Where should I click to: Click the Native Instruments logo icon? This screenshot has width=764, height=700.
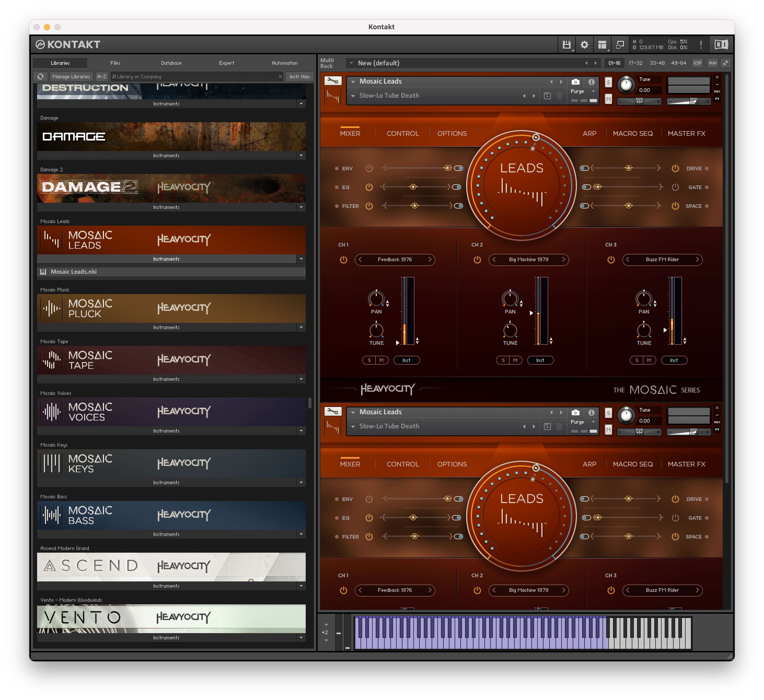[x=721, y=45]
